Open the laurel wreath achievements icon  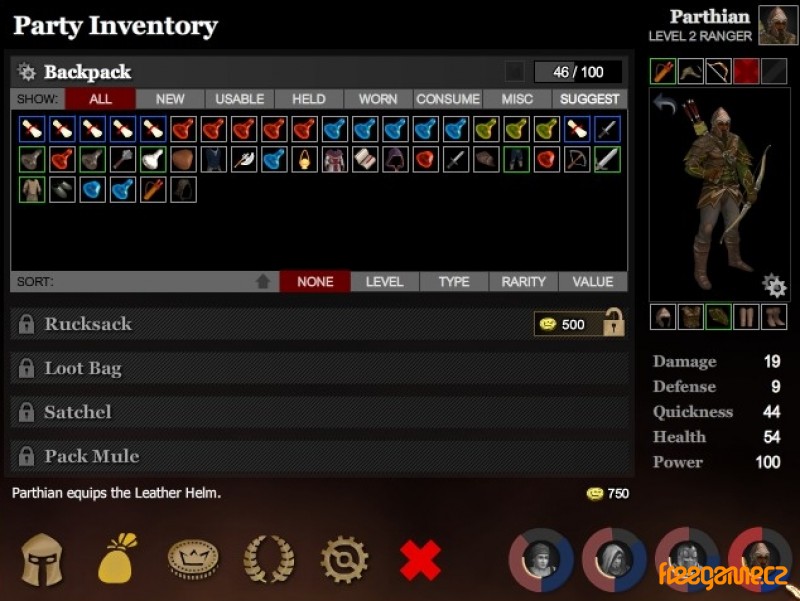(269, 559)
